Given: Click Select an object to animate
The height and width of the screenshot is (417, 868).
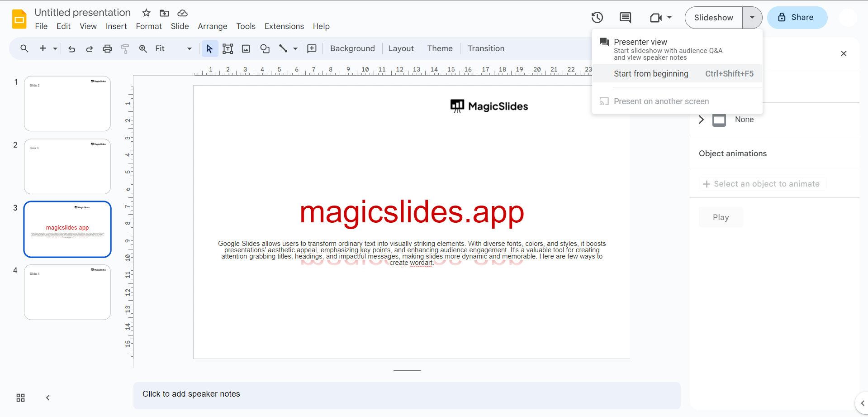Looking at the screenshot, I should pyautogui.click(x=762, y=184).
